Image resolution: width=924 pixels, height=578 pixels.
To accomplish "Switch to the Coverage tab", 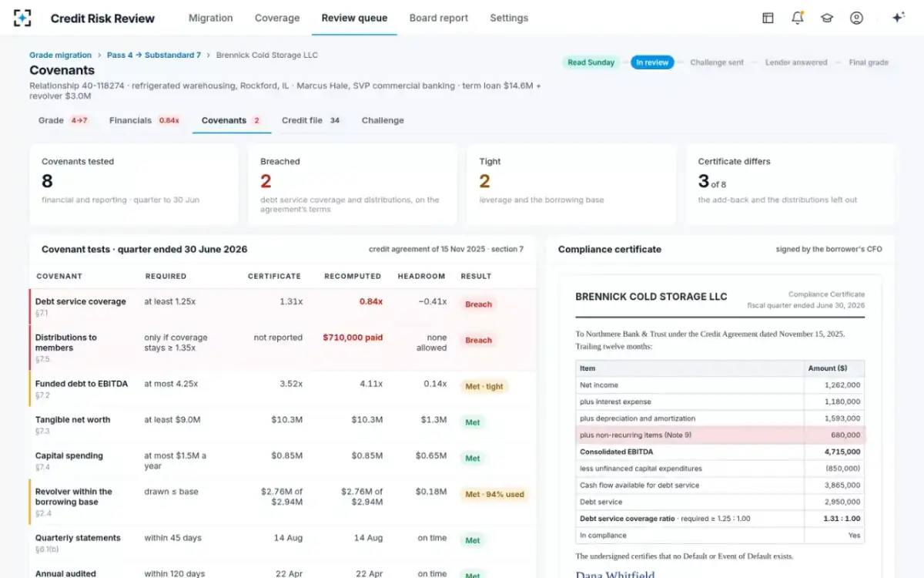I will (277, 18).
